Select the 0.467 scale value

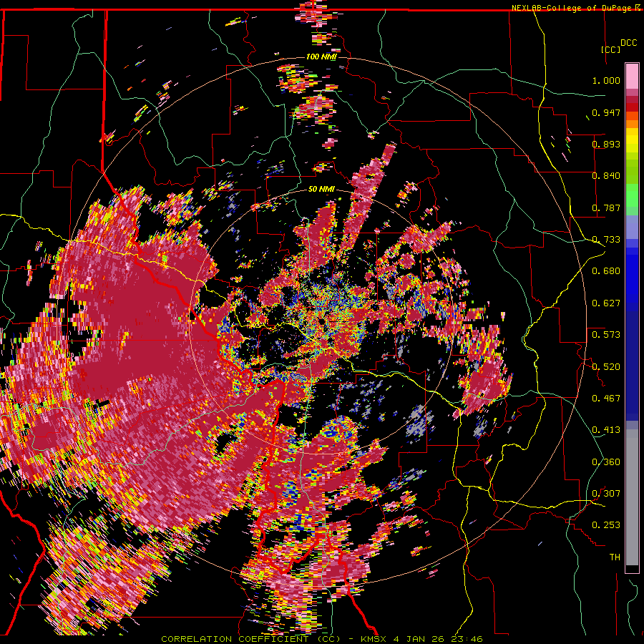click(x=606, y=399)
